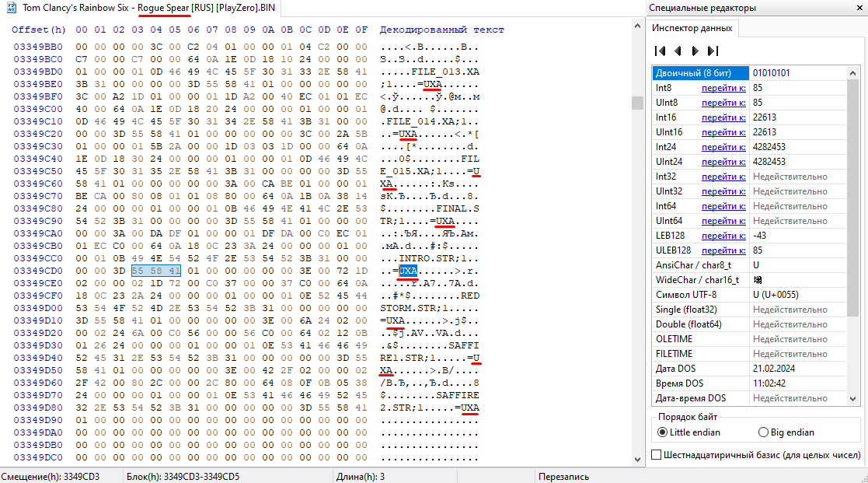Click the Int24 value 4282453
868x483 pixels.
click(769, 147)
